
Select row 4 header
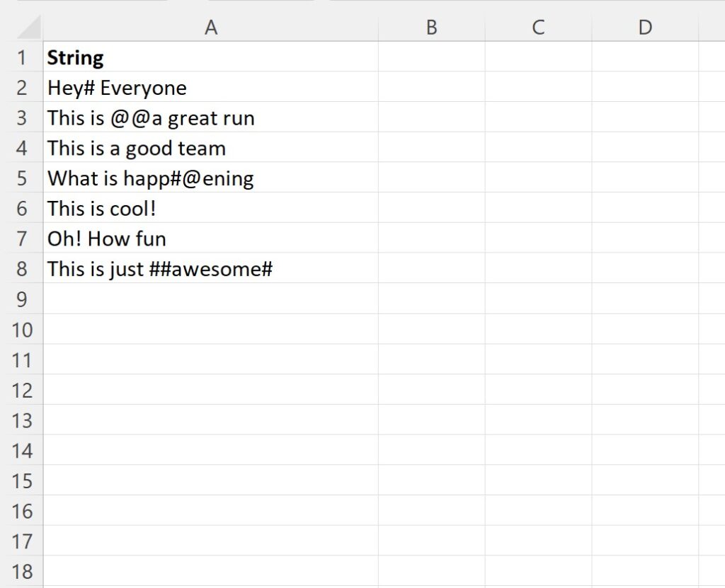22,148
